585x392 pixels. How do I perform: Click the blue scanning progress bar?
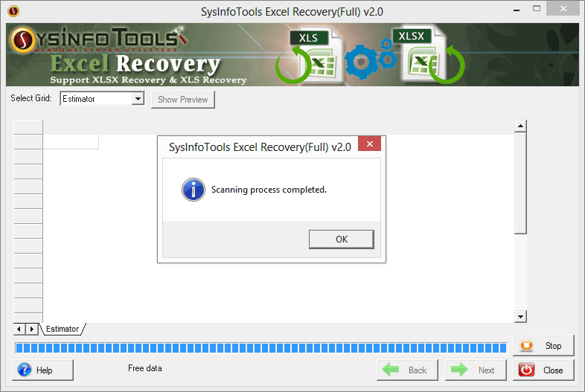(x=260, y=348)
